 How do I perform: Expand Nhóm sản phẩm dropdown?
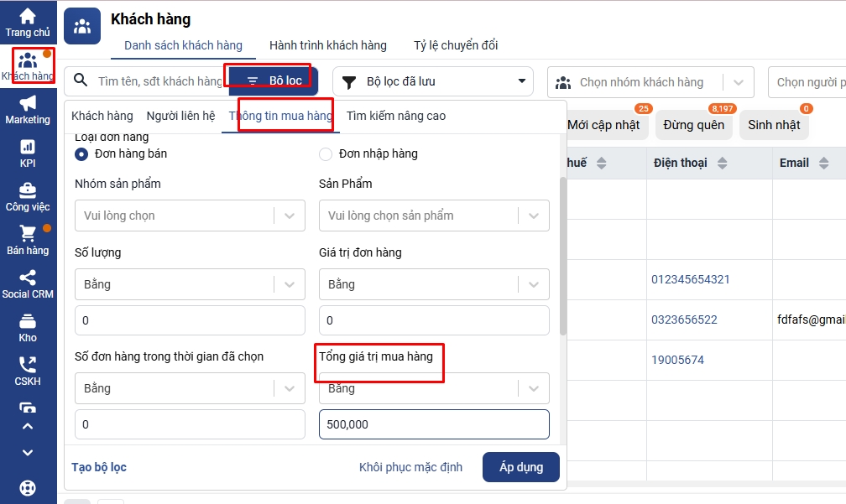(x=190, y=216)
